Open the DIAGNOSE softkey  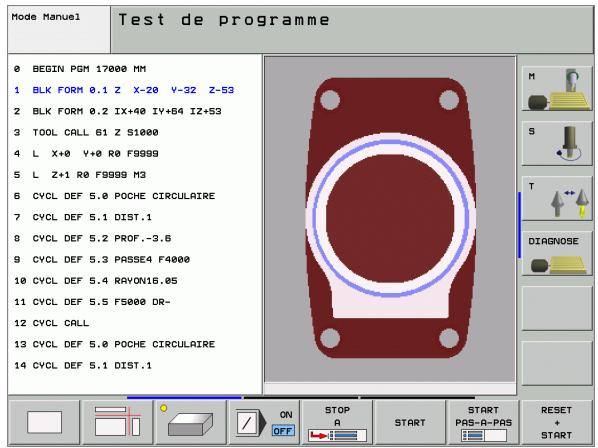(556, 253)
